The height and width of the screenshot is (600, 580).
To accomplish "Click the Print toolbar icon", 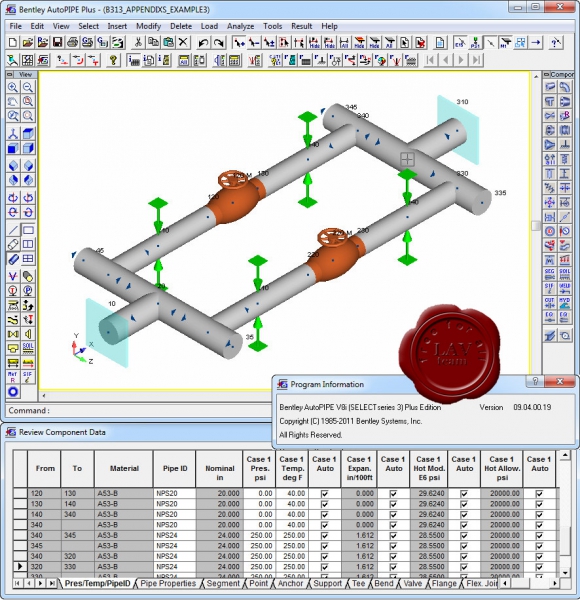I will pos(72,42).
